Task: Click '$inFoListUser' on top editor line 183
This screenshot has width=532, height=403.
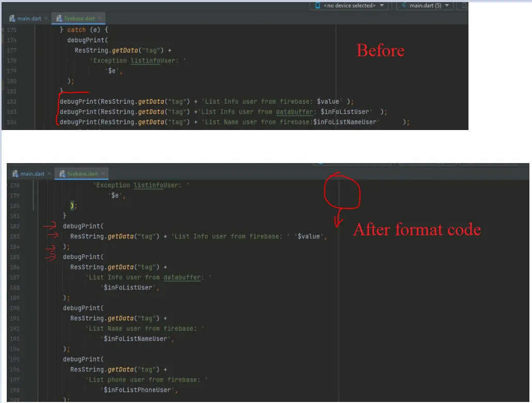Action: [346, 112]
